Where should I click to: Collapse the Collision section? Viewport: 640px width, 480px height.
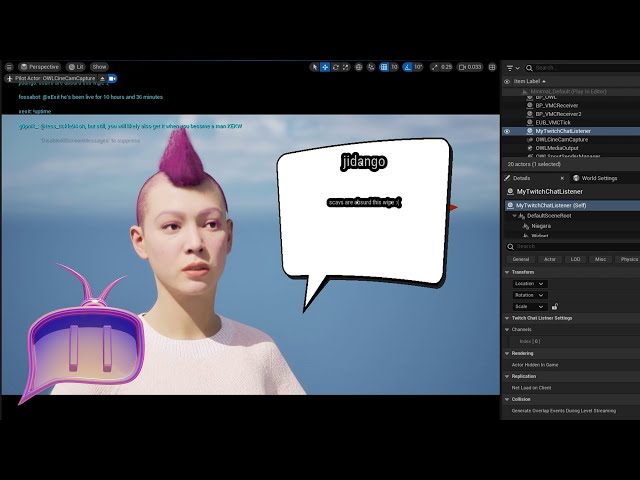(507, 399)
